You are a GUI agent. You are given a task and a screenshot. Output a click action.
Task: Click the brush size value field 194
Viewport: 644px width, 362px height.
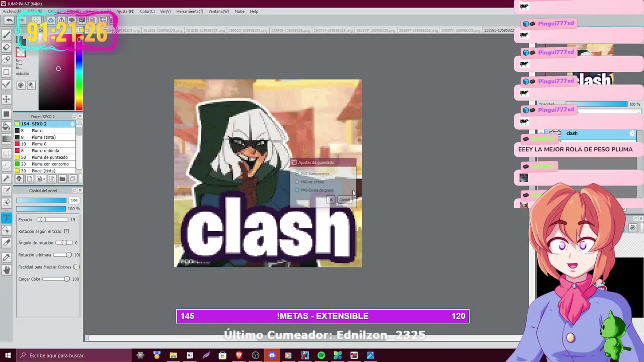(x=74, y=201)
